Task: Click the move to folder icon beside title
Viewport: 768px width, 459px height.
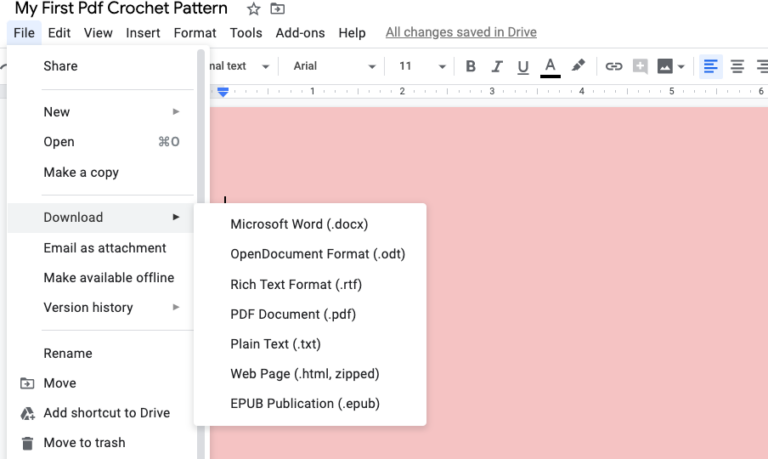Action: tap(278, 9)
